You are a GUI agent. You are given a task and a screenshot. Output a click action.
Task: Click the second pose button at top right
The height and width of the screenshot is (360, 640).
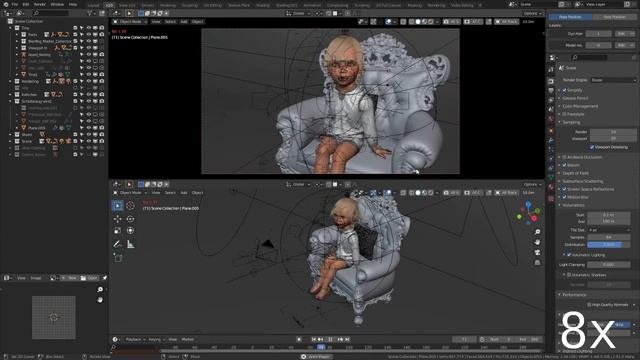[614, 17]
